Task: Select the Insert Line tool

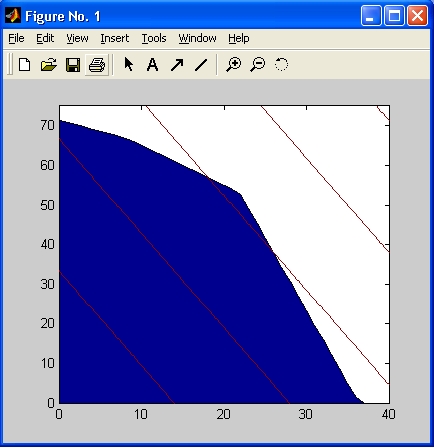Action: pos(201,65)
